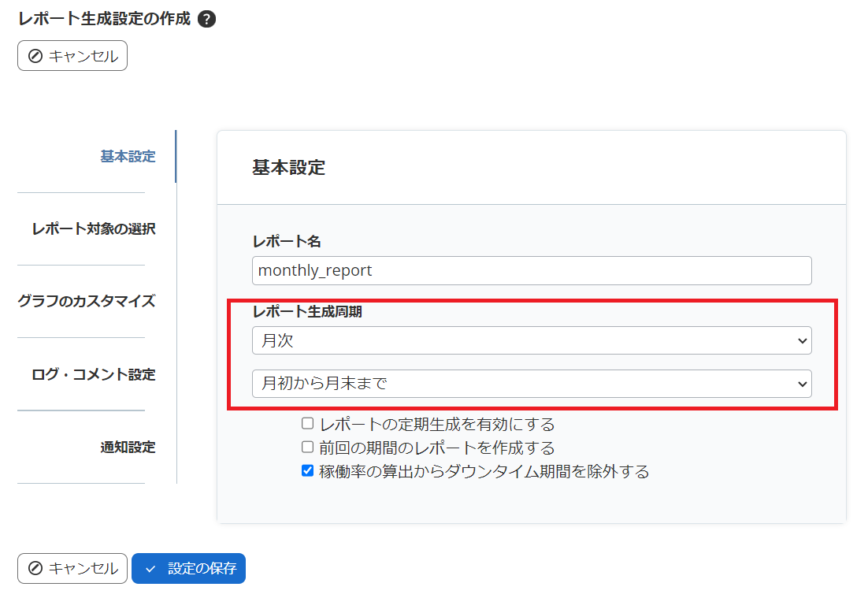Open the 月次 report cycle dropdown
868x598 pixels.
[532, 340]
